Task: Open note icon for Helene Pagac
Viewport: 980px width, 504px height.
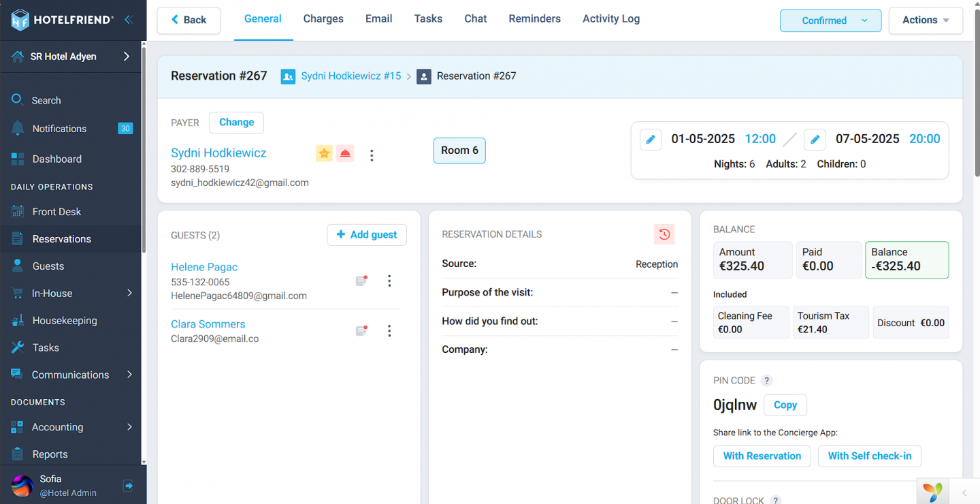Action: pyautogui.click(x=361, y=281)
